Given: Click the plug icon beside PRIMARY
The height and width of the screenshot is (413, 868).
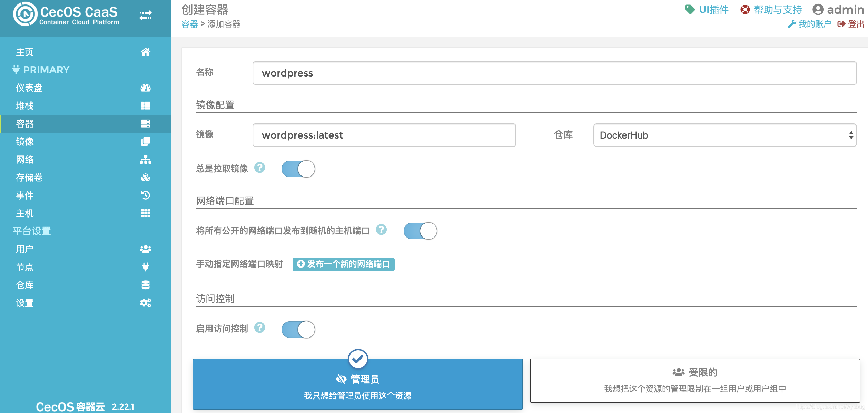Looking at the screenshot, I should point(16,69).
